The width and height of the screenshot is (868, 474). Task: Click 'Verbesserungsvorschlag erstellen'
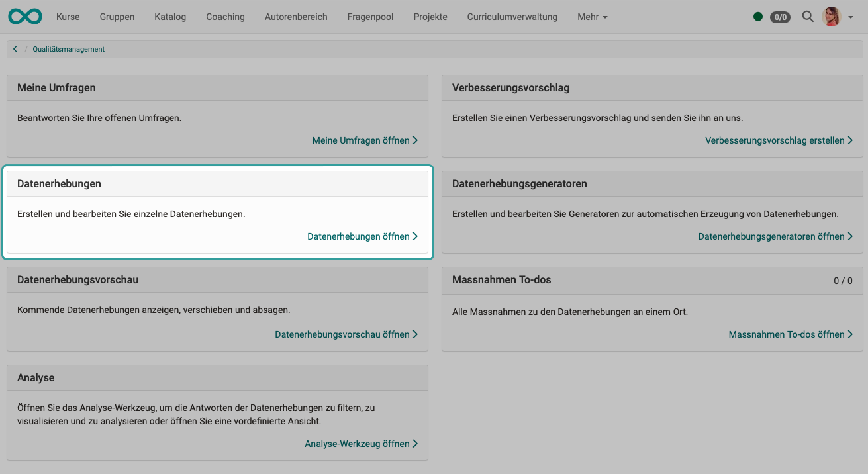(775, 140)
